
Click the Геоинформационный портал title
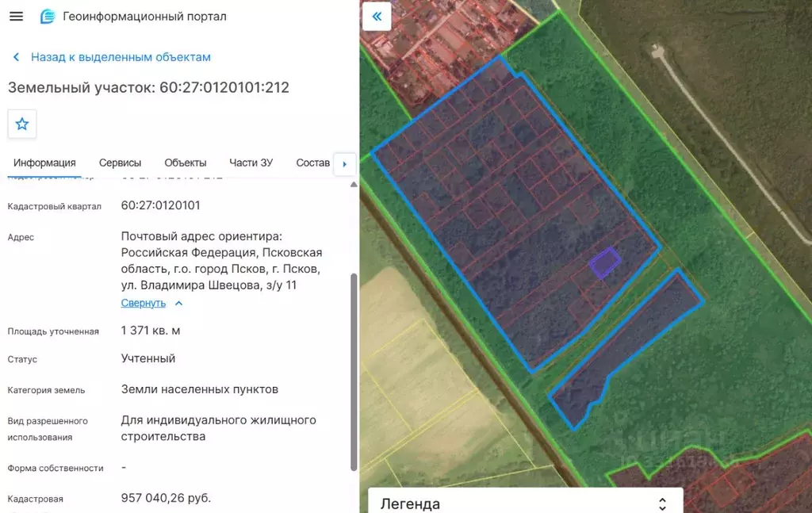click(144, 17)
